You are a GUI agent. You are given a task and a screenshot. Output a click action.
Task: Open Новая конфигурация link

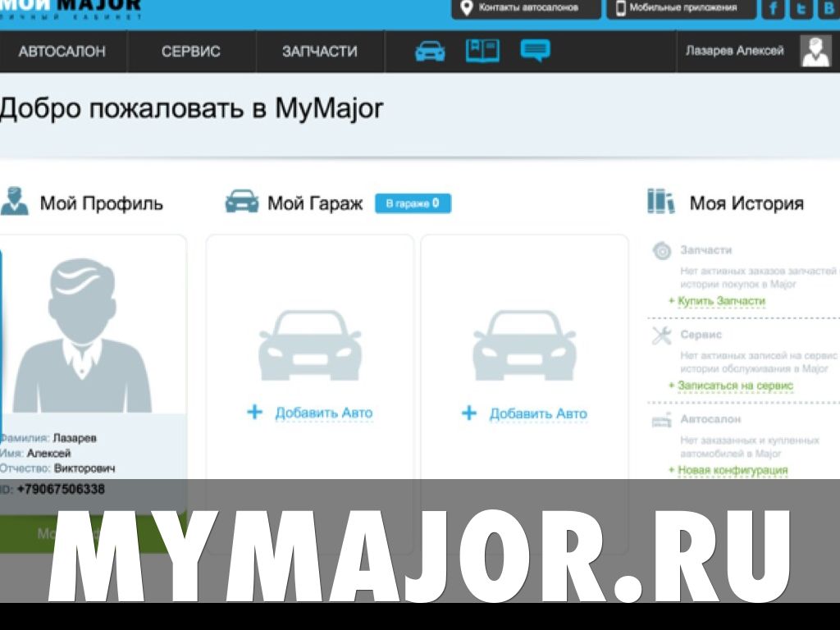(732, 470)
